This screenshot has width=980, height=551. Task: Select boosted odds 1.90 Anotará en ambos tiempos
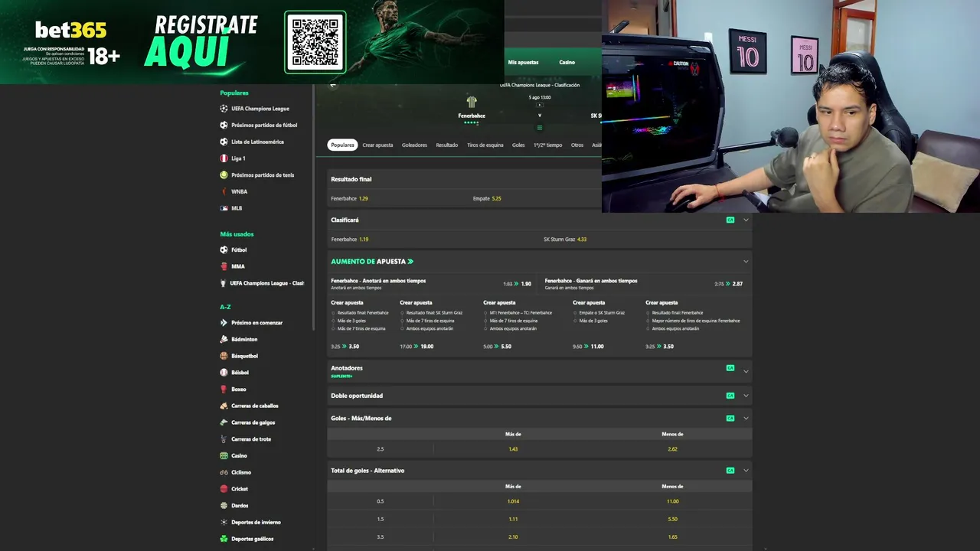click(x=526, y=284)
